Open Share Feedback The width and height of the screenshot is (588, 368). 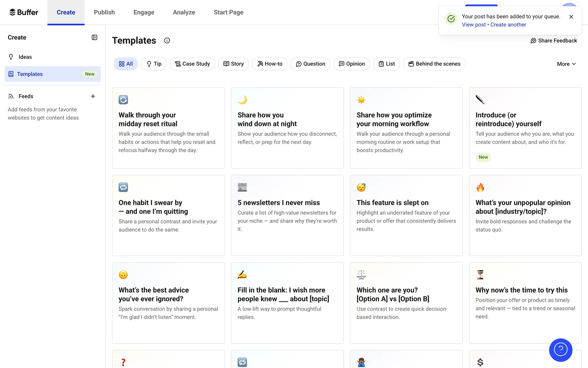coord(554,40)
